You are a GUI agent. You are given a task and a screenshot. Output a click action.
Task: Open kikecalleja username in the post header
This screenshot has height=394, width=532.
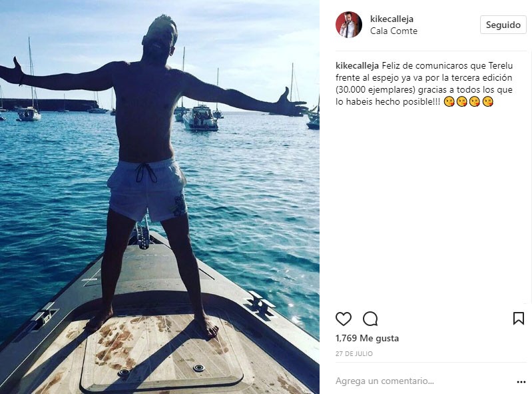point(392,19)
